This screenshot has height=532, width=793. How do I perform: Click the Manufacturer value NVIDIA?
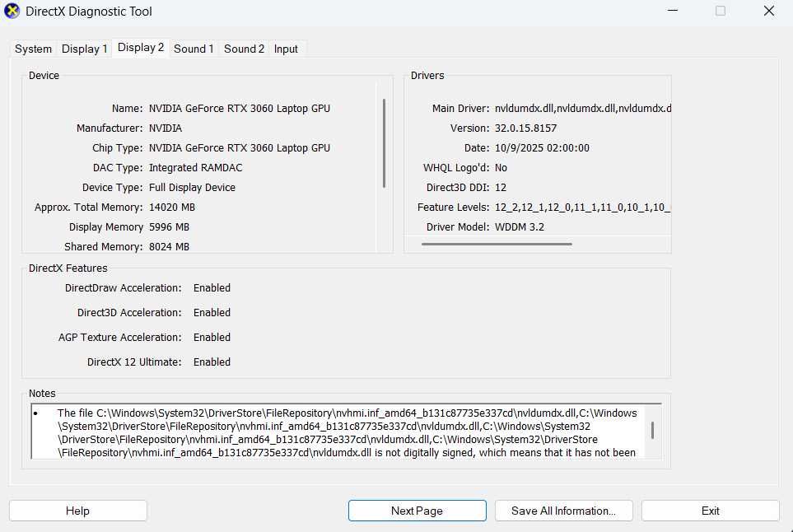166,128
